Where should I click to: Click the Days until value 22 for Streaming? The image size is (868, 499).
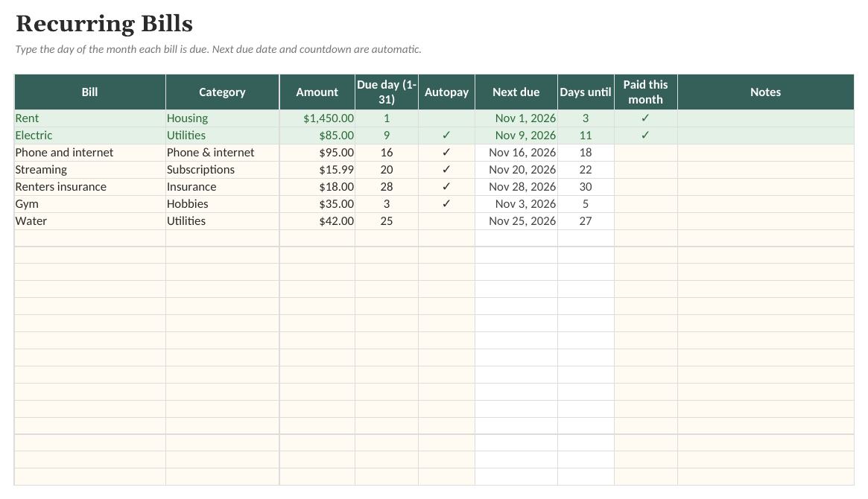click(x=586, y=170)
